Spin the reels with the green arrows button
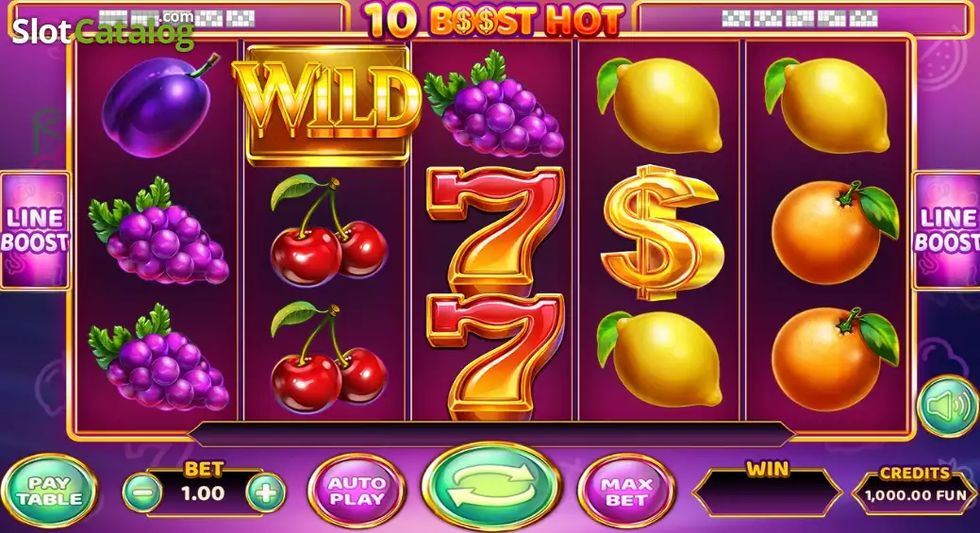 [x=491, y=488]
